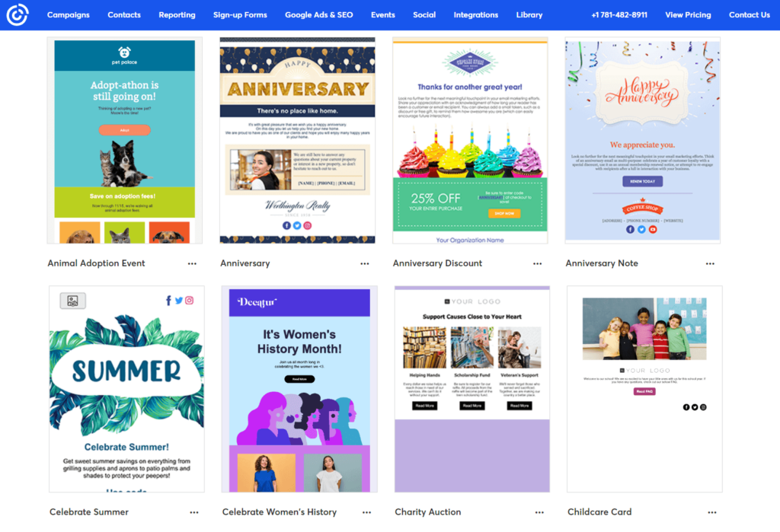
Task: Click the Twitter icon on Anniversary Note template
Action: [x=641, y=229]
